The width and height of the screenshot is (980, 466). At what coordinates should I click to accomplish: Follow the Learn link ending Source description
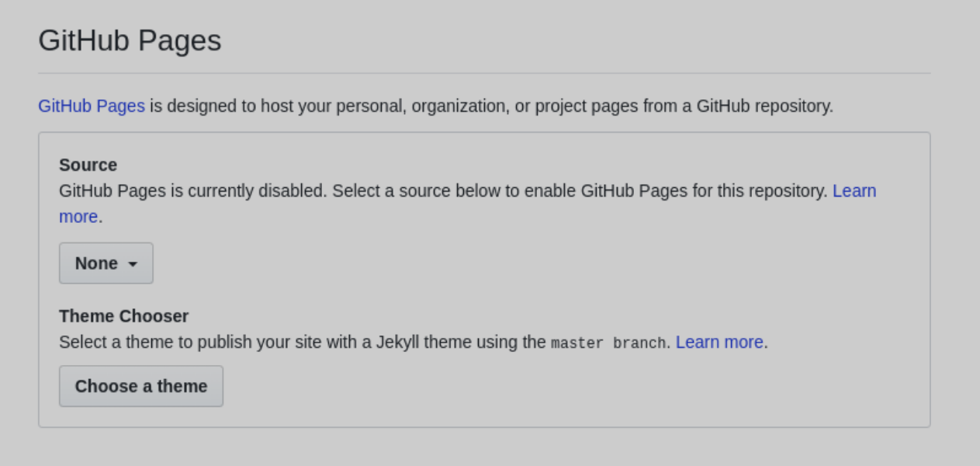pos(854,191)
